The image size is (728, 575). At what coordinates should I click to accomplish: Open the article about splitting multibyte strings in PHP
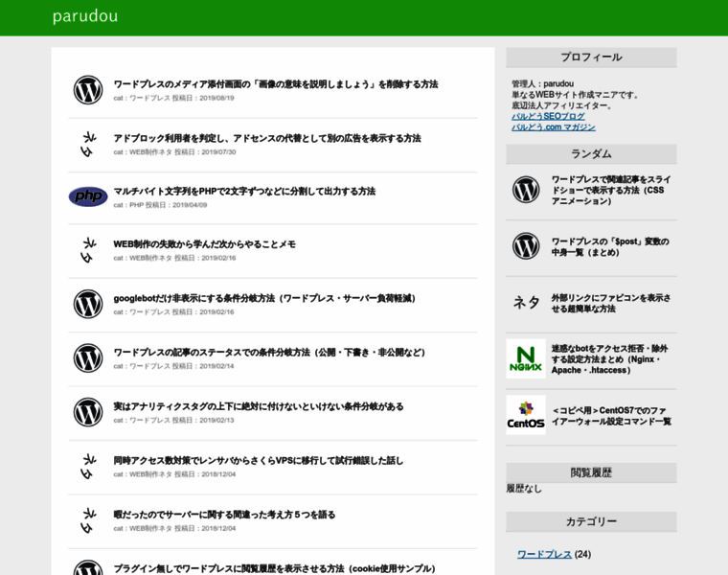pos(244,191)
